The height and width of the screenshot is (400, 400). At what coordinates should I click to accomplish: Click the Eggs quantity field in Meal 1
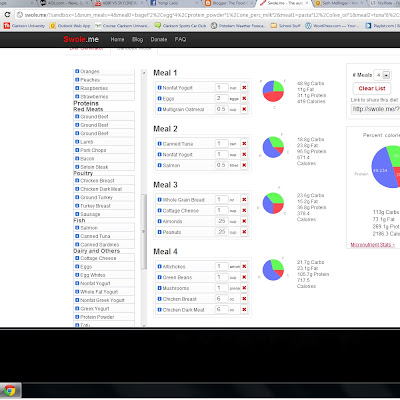tap(221, 98)
